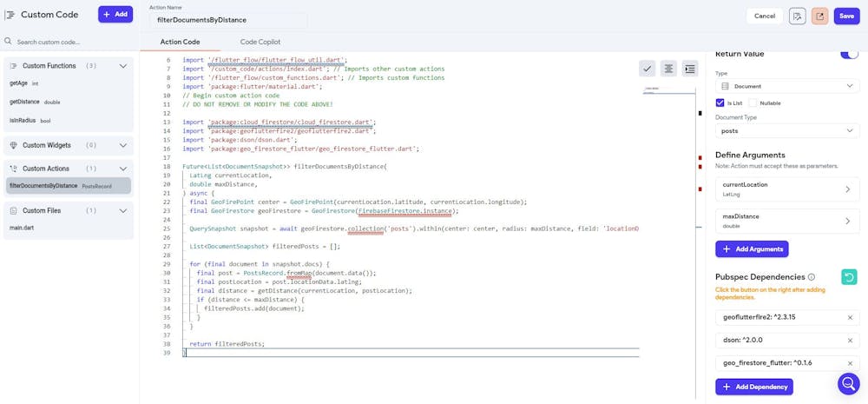The image size is (868, 404).
Task: Click line number 25 in the gutter
Action: 168,228
